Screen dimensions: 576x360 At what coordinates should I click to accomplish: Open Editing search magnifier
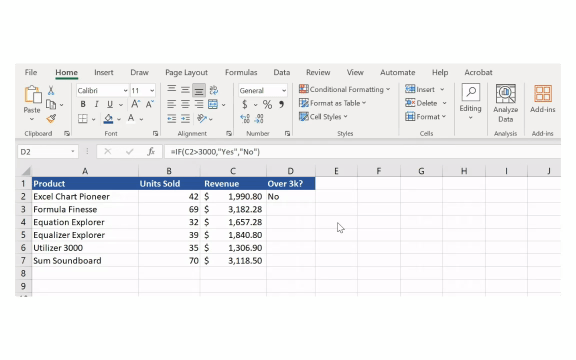pyautogui.click(x=471, y=92)
